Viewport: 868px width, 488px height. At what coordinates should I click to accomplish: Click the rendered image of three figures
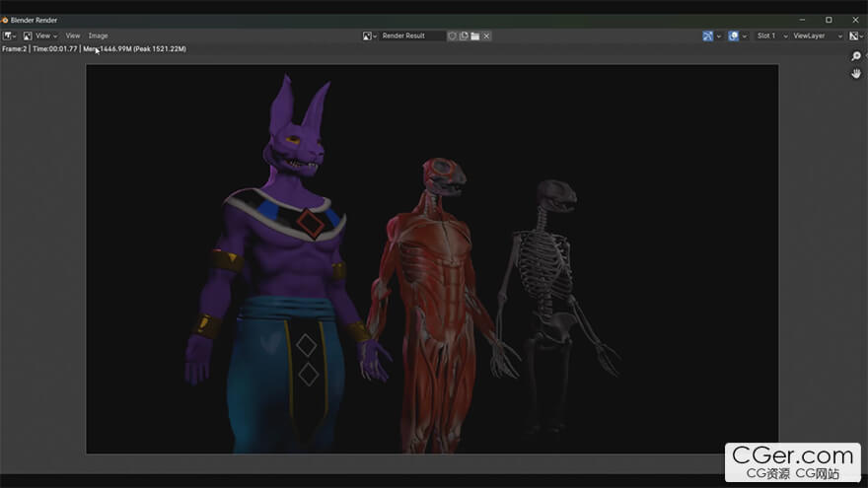pyautogui.click(x=432, y=259)
